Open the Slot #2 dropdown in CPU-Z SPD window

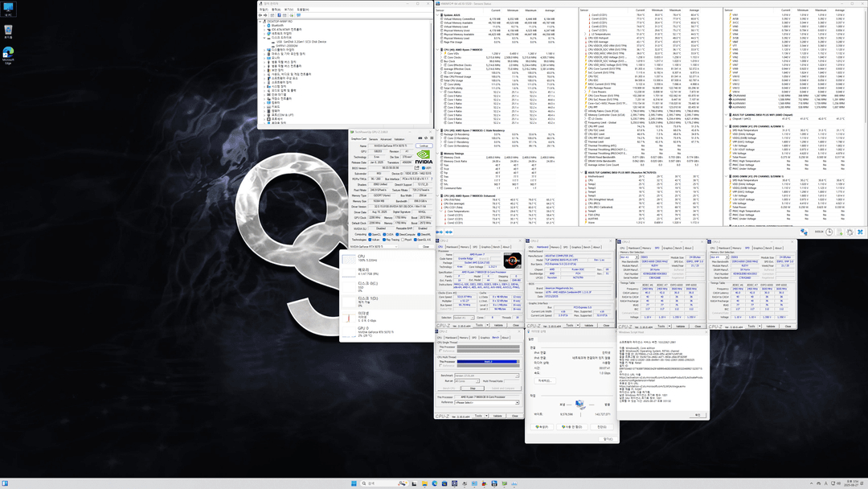tap(629, 257)
